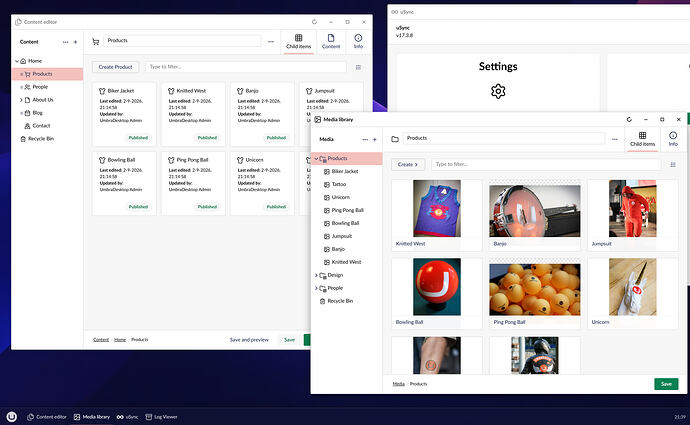Collapse Products folder in Media tree

pos(316,158)
